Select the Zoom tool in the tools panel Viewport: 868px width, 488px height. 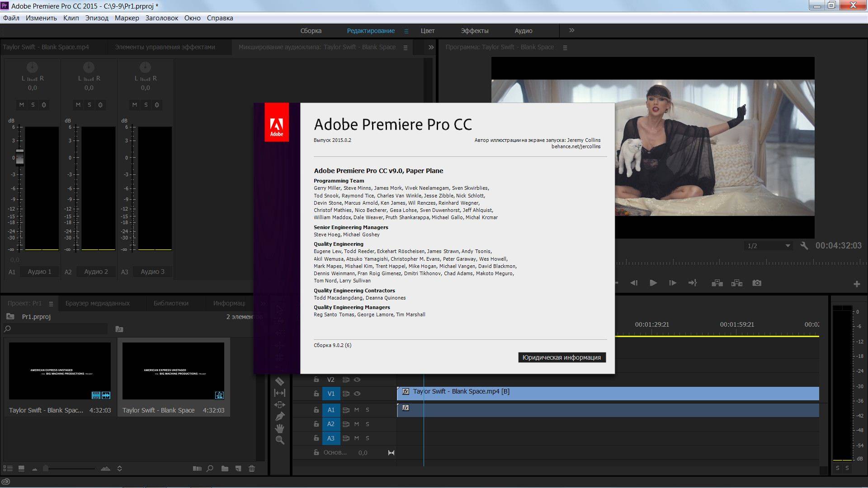[x=279, y=440]
